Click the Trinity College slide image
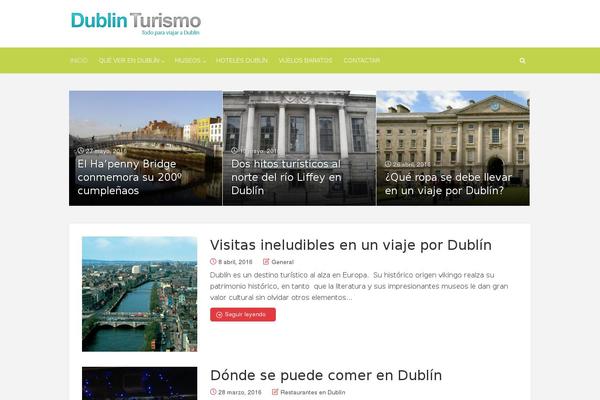This screenshot has width=600, height=400. (x=453, y=148)
